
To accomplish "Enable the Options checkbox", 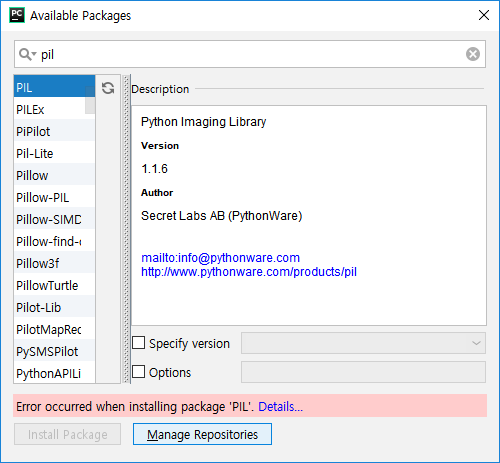I will pyautogui.click(x=139, y=372).
